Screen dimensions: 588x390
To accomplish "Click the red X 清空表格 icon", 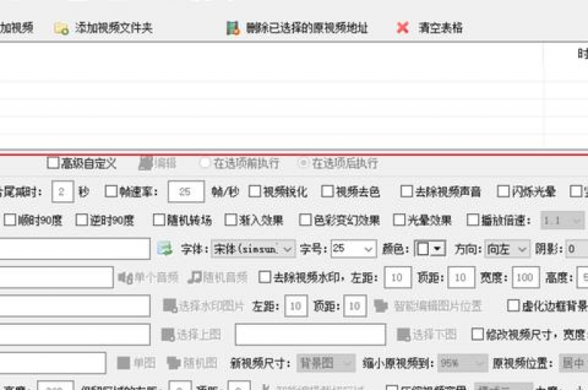I will pyautogui.click(x=403, y=28).
